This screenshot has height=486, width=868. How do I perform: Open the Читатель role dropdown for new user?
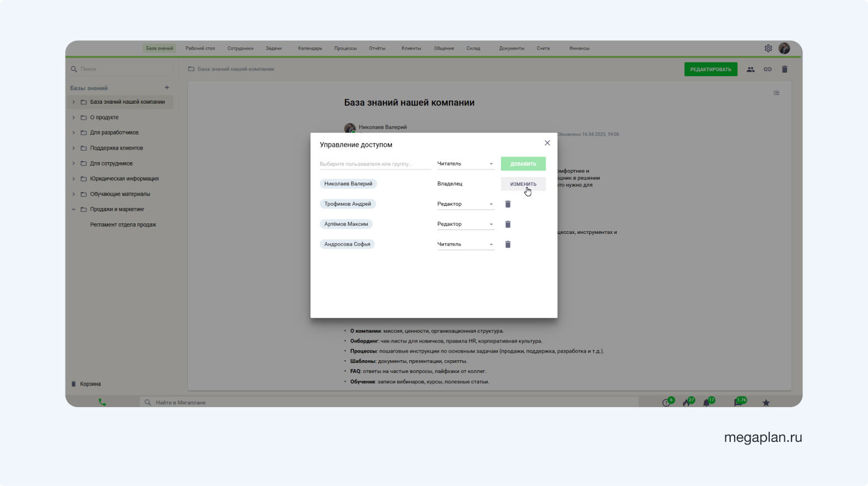pyautogui.click(x=465, y=164)
